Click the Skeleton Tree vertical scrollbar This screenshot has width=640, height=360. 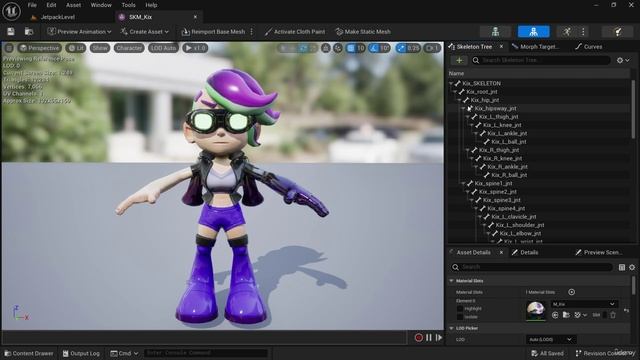(633, 109)
